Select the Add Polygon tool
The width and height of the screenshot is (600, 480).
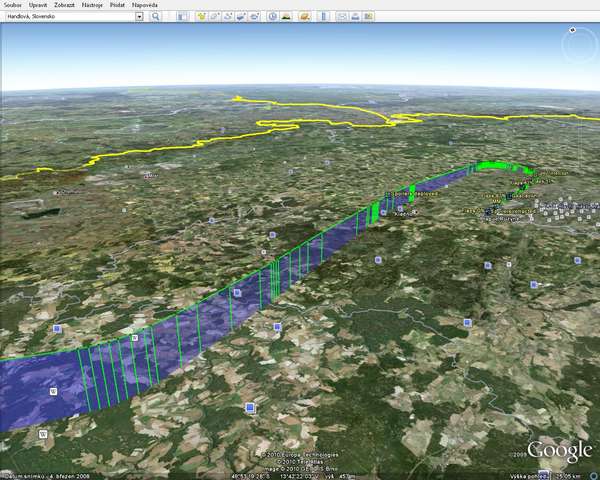pyautogui.click(x=216, y=17)
